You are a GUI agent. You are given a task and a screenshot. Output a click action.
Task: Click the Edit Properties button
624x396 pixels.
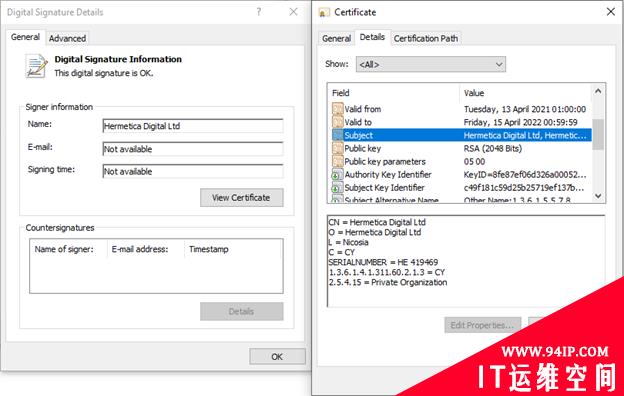(482, 325)
